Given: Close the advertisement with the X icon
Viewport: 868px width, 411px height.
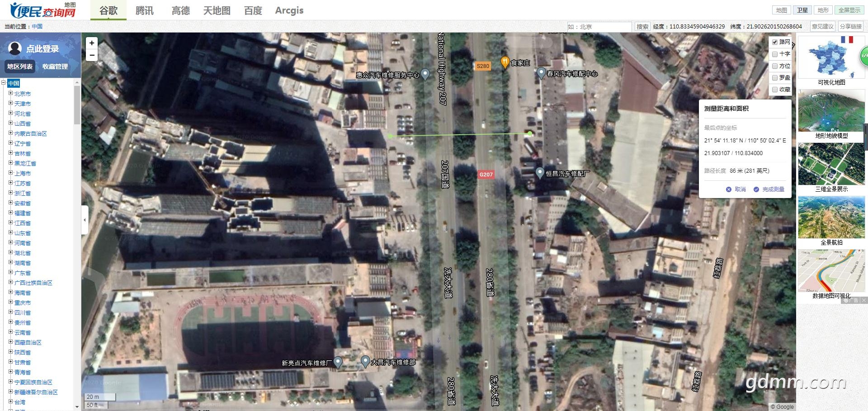Looking at the screenshot, I should pos(863,300).
